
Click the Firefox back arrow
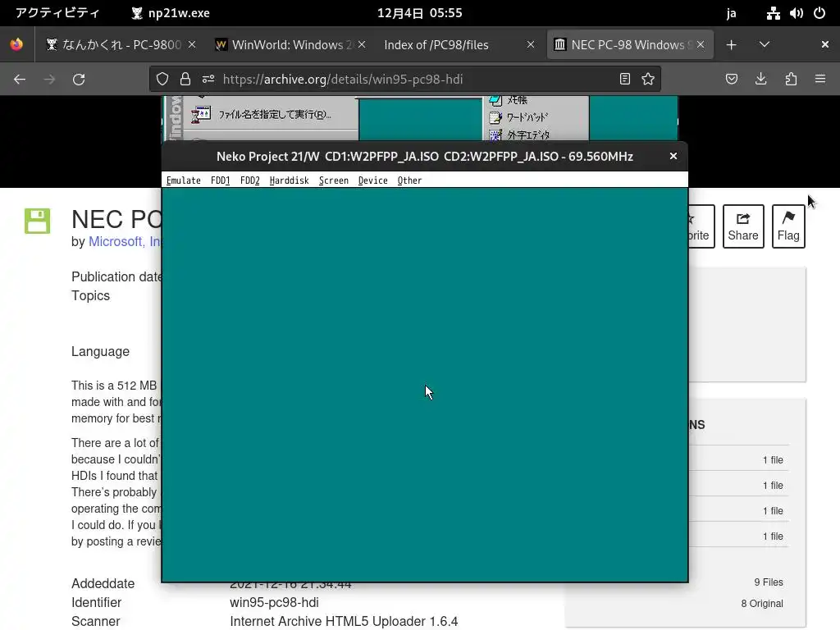pos(20,80)
